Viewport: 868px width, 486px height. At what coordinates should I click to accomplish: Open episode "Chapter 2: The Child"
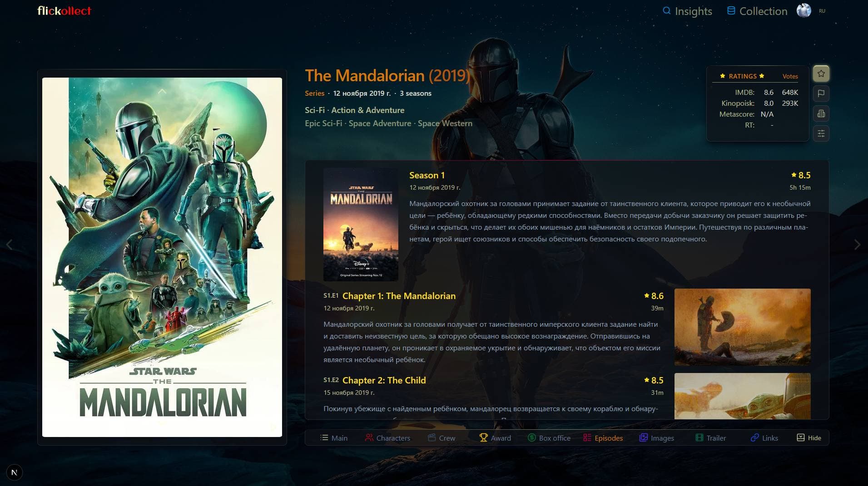pos(384,380)
